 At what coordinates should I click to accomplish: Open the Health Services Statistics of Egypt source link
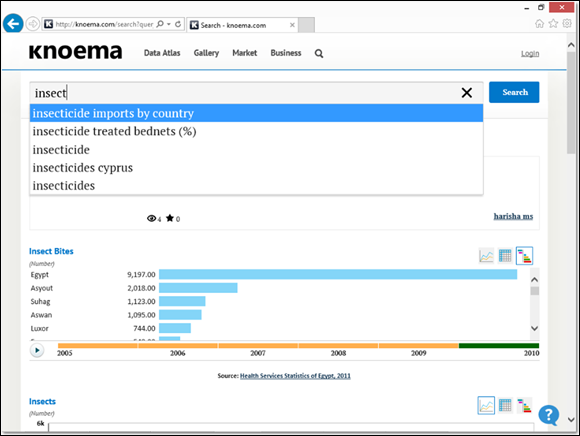click(x=295, y=376)
